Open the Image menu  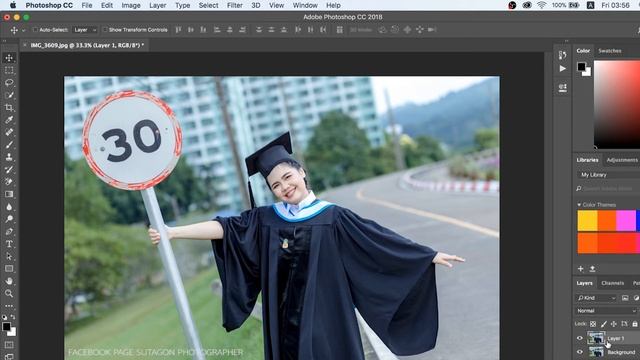(131, 5)
